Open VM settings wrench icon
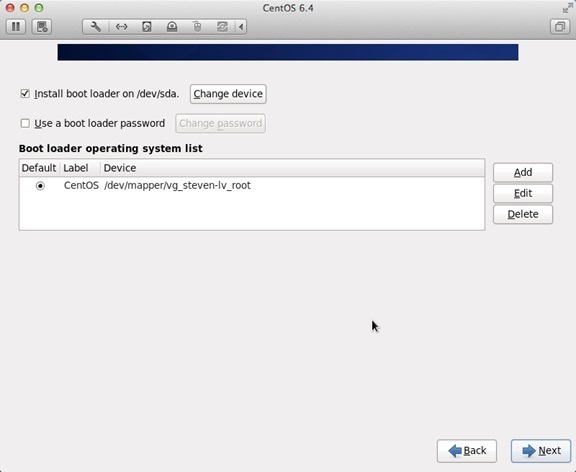Viewport: 576px width, 472px height. [x=96, y=27]
